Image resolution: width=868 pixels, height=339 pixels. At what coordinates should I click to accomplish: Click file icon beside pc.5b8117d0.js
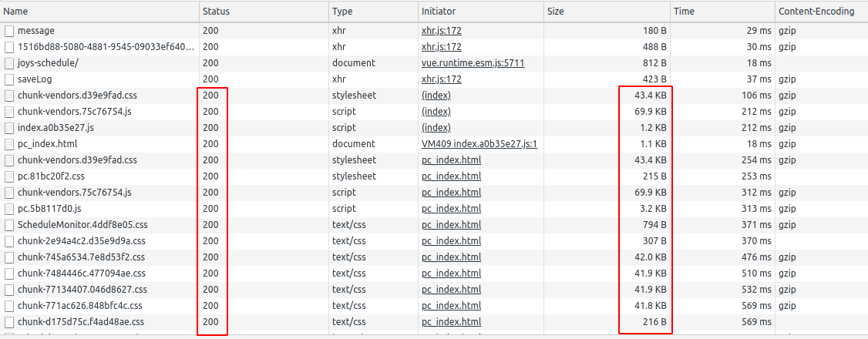(x=9, y=209)
